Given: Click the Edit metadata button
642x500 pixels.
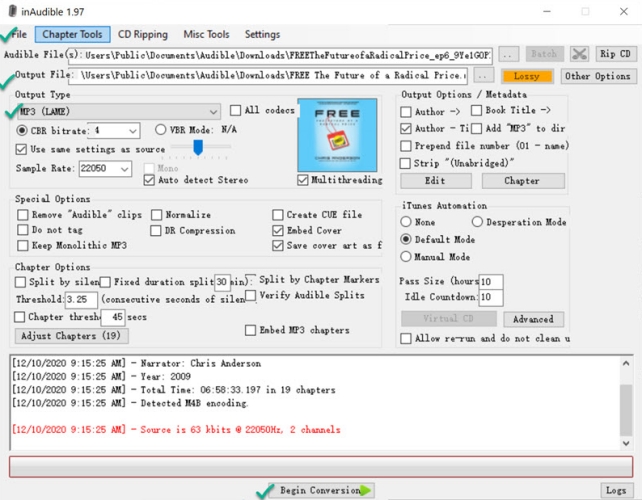Looking at the screenshot, I should coord(436,181).
